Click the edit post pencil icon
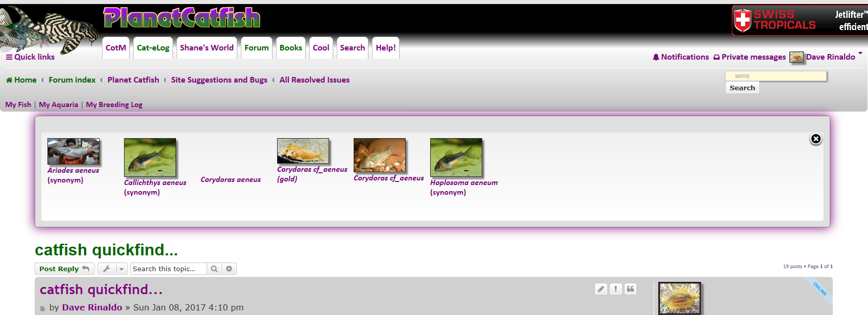 click(601, 289)
